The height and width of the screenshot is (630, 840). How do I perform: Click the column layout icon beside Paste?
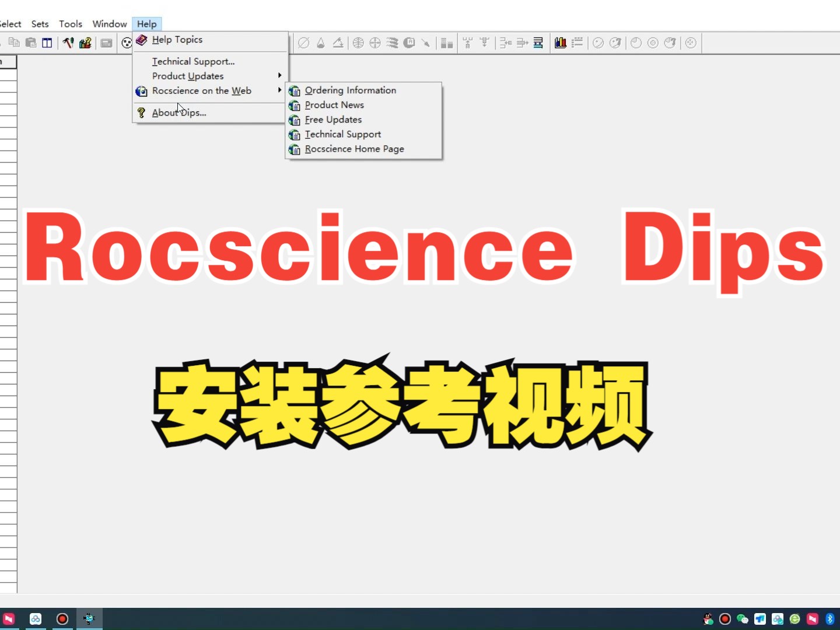47,43
